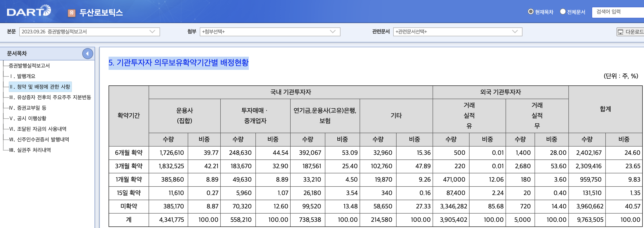
Task: Click the 본문 label
Action: pos(11,31)
